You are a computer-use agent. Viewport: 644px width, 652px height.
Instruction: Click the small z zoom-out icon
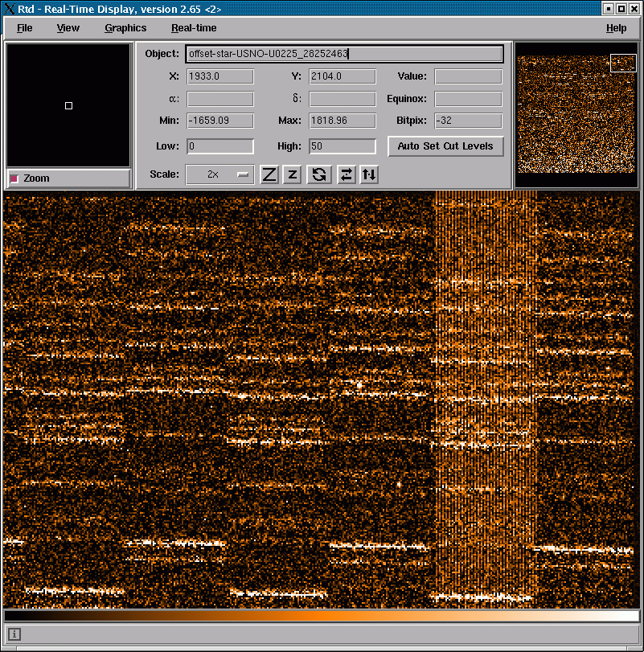coord(293,174)
